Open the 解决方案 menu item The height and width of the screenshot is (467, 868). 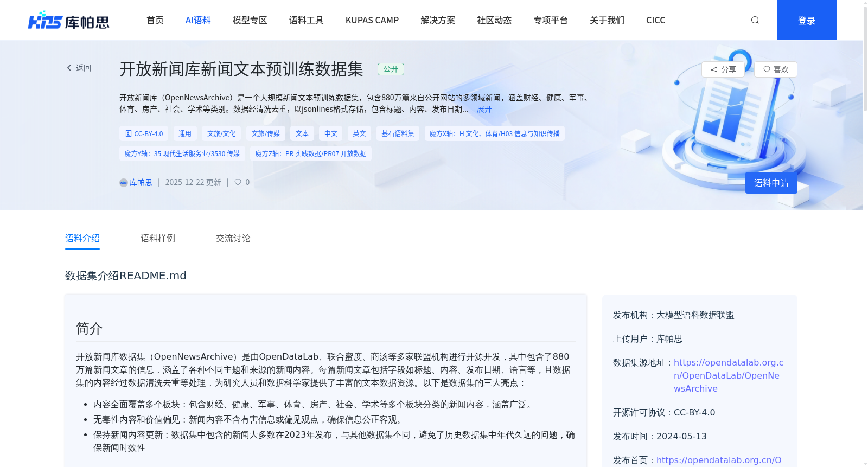438,20
